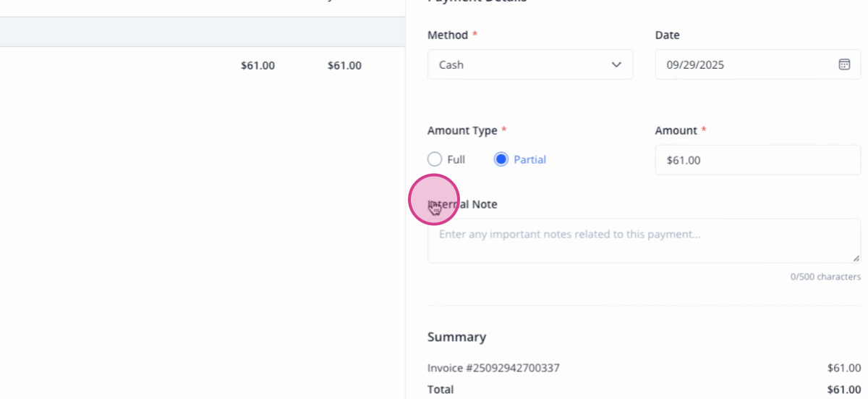Click the leftmost $61.00 table cell
Viewport: 868px width, 399px height.
pyautogui.click(x=258, y=65)
